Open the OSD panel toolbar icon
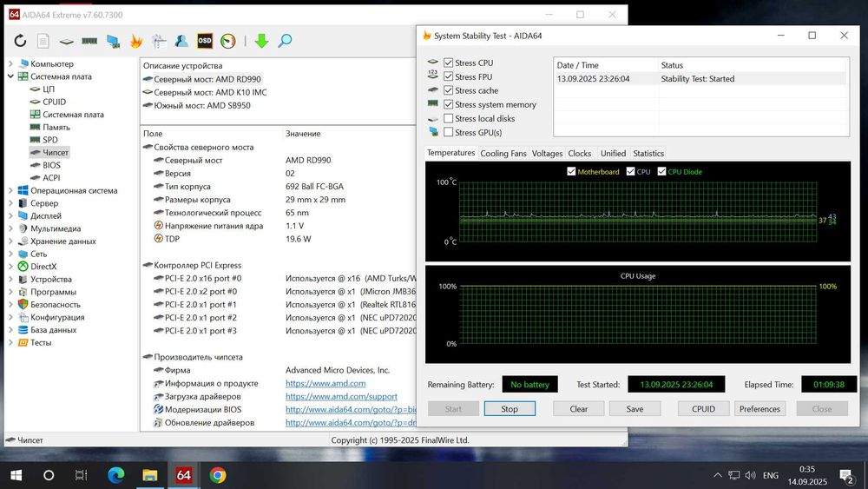Screen dimensions: 868x489 coord(205,41)
